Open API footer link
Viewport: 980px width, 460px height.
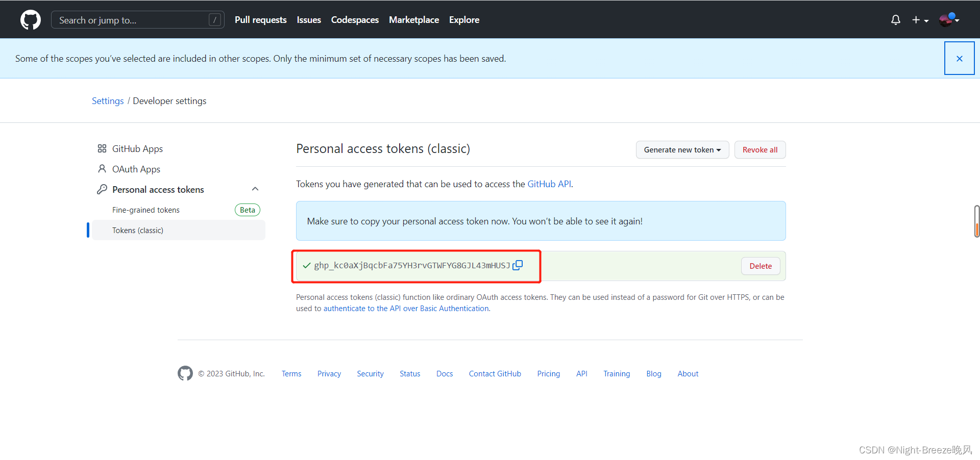tap(582, 374)
